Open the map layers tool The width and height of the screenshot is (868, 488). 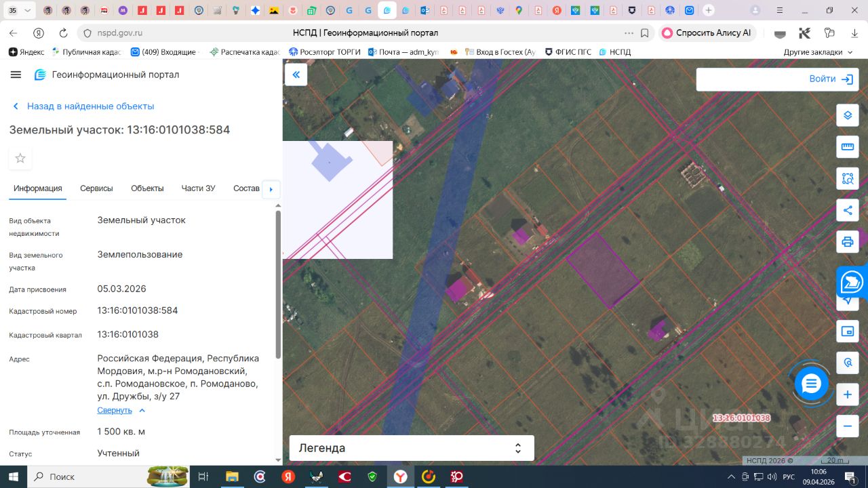pos(848,115)
